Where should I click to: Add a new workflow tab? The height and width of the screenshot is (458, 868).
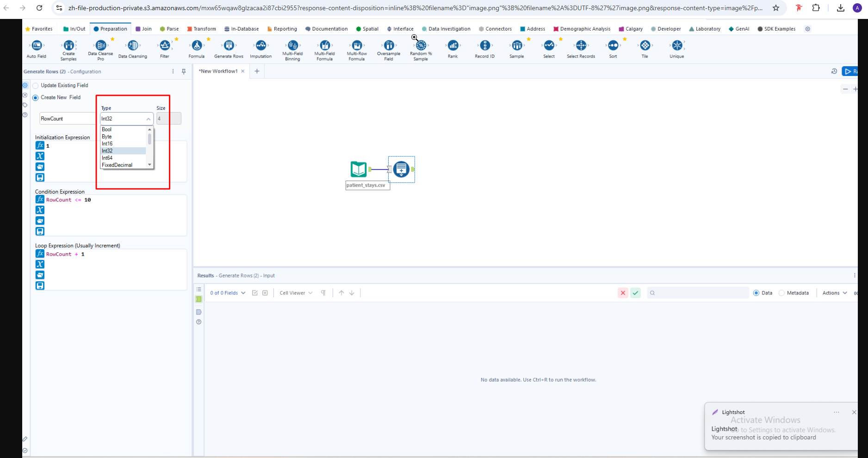point(257,71)
